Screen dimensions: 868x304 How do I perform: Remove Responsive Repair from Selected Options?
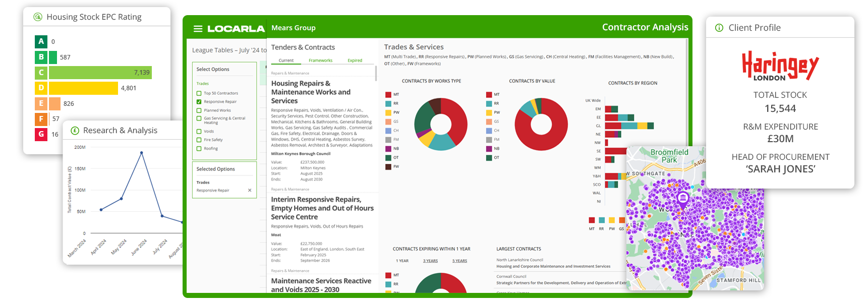250,191
